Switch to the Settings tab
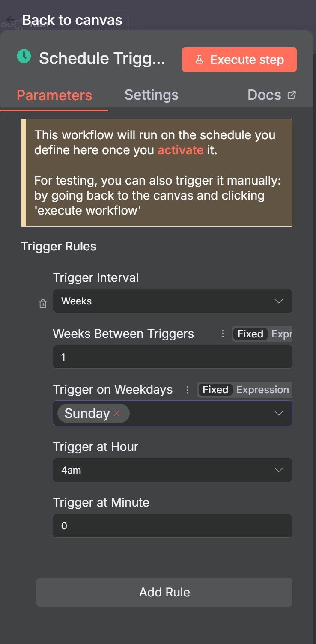The width and height of the screenshot is (316, 644). point(151,95)
